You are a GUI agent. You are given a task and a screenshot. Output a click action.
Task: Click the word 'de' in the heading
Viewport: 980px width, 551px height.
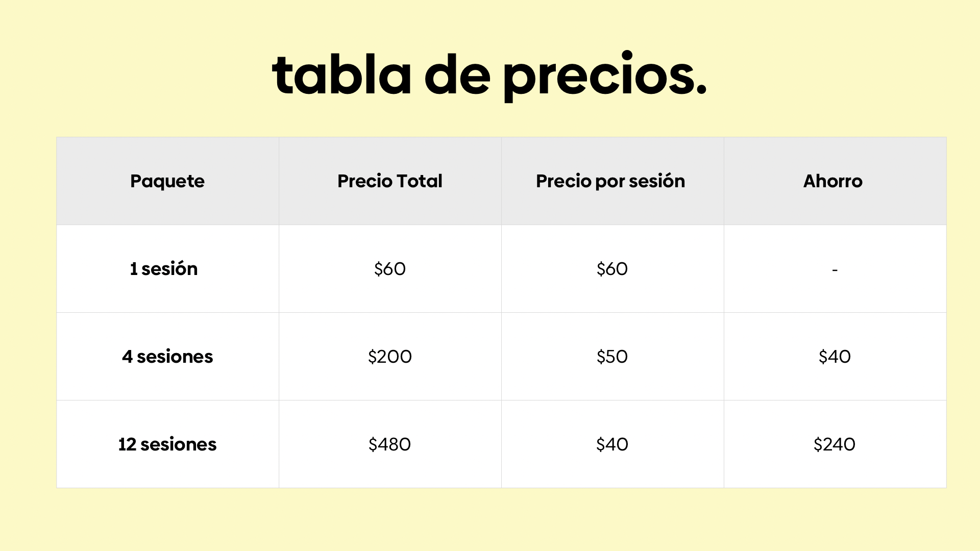pyautogui.click(x=457, y=74)
